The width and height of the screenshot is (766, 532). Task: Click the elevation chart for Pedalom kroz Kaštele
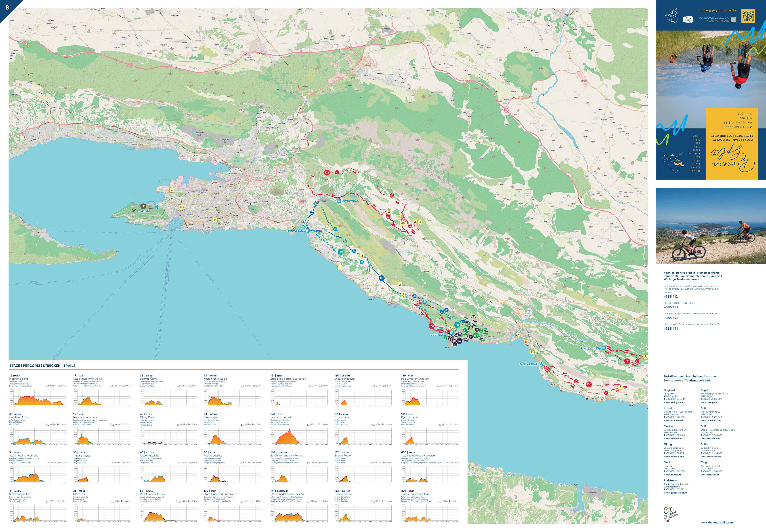(169, 513)
